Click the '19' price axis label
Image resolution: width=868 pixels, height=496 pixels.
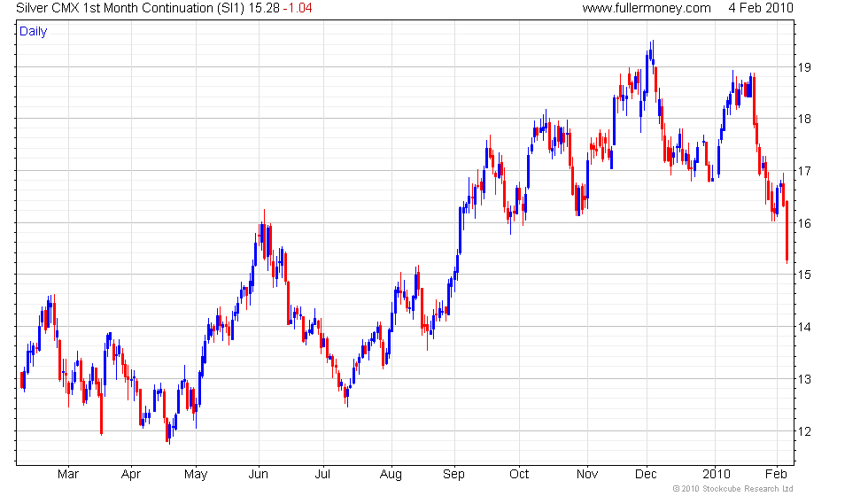point(804,67)
